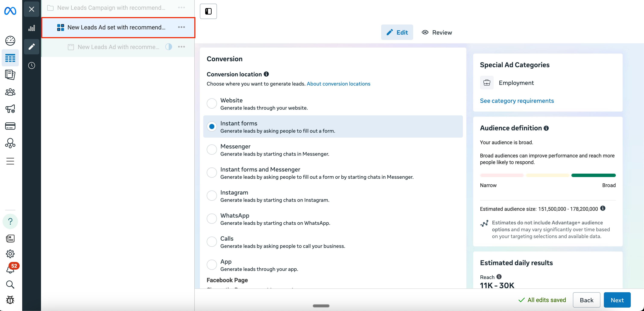Select New Leads Ad set tree item
Screen dimensions: 644x311
pyautogui.click(x=118, y=28)
